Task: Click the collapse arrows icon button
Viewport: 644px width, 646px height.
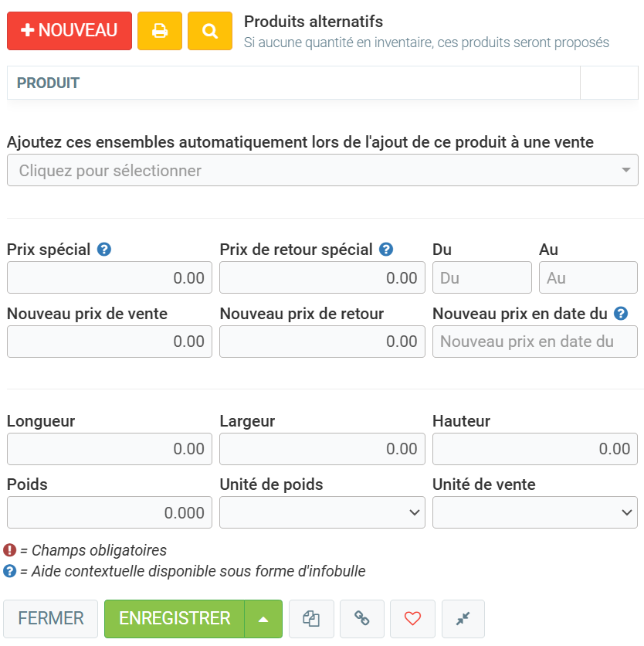Action: 463,619
